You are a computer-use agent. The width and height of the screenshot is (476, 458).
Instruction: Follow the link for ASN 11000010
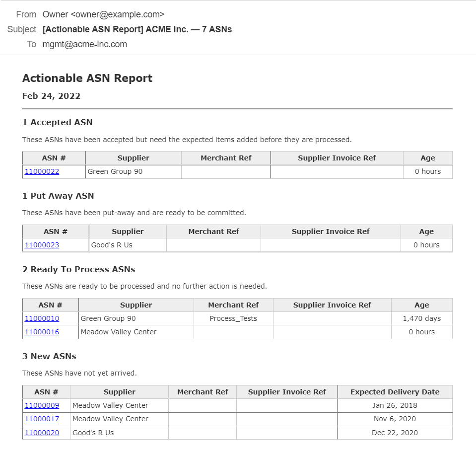(42, 318)
